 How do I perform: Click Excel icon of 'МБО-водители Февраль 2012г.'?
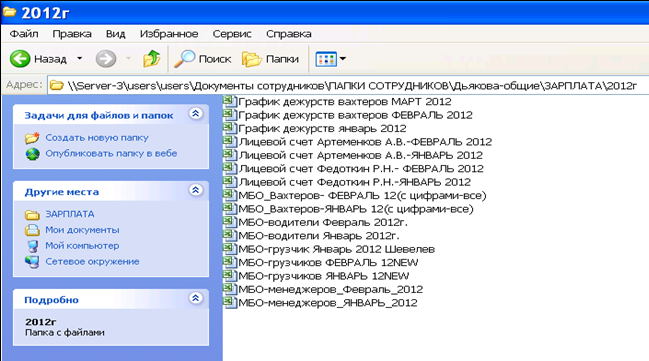pos(229,222)
